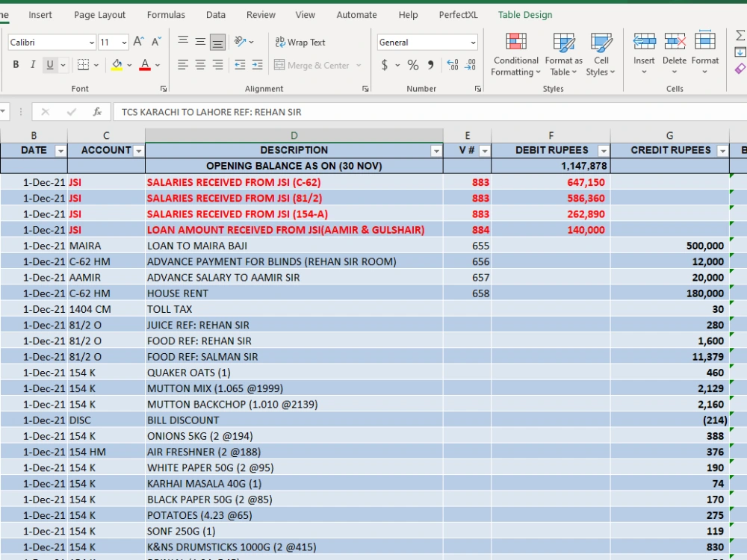Open CREDIT RUPEES filter dropdown
Viewport: 747px width, 560px height.
click(x=722, y=151)
